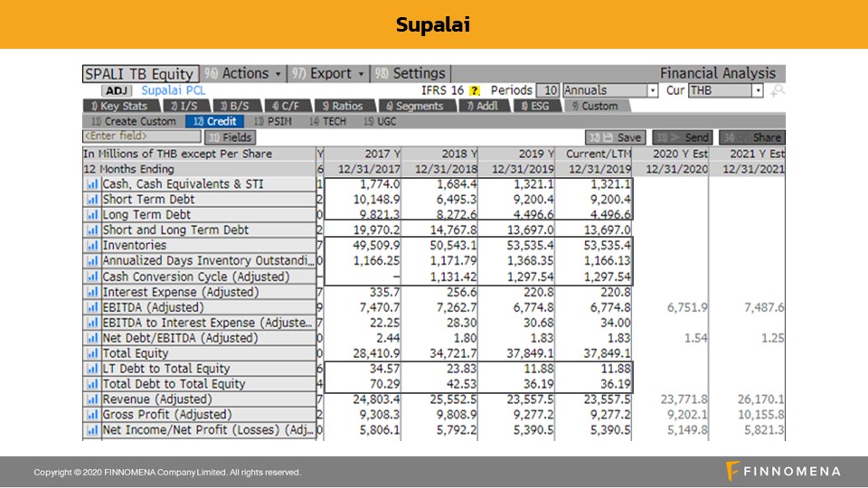This screenshot has height=488, width=868.
Task: Click the Enter field input box
Action: [x=140, y=136]
